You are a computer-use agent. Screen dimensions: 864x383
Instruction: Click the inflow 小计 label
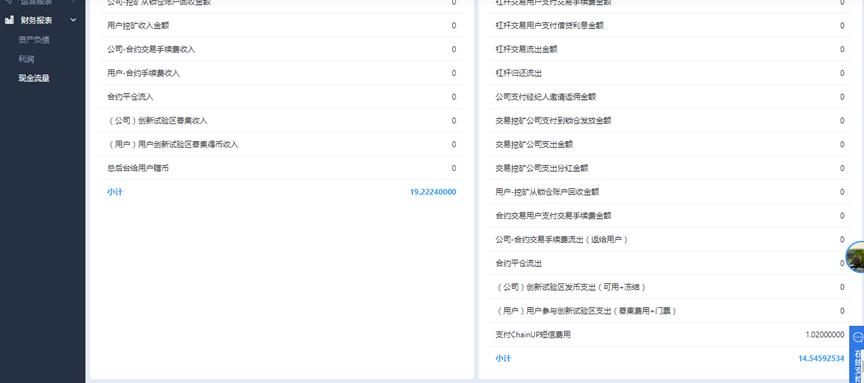115,192
